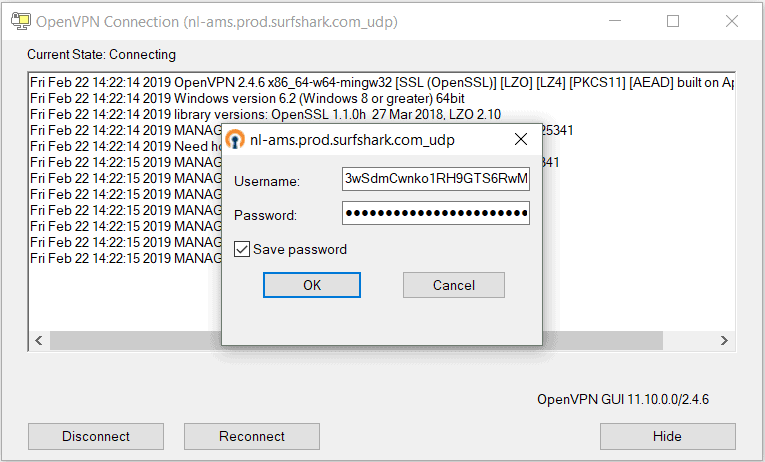The width and height of the screenshot is (765, 462).
Task: Minimize the OpenVPN Connection window
Action: click(x=615, y=21)
